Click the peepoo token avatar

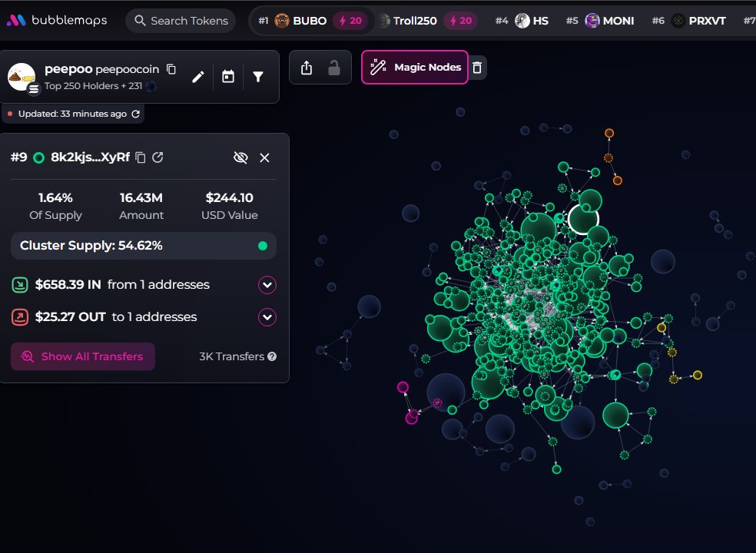point(22,77)
